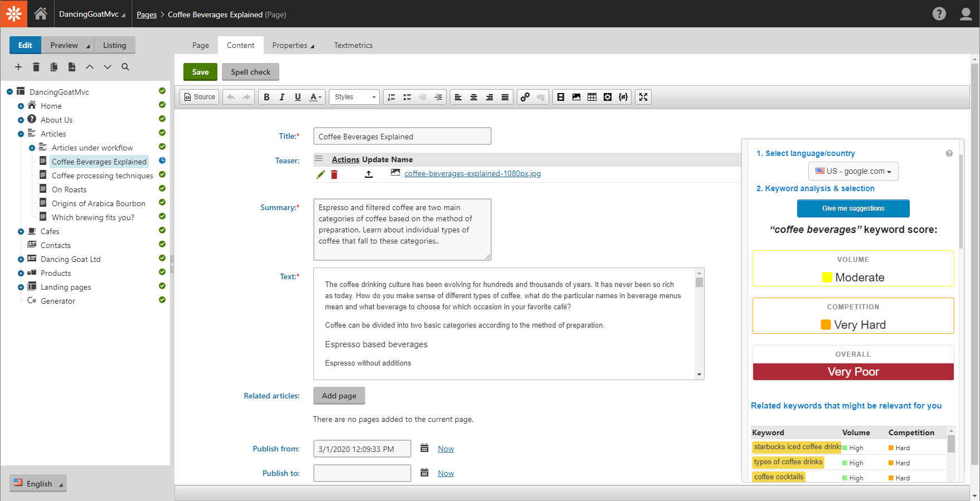Insert a link with chain icon
The height and width of the screenshot is (501, 980).
pos(525,97)
